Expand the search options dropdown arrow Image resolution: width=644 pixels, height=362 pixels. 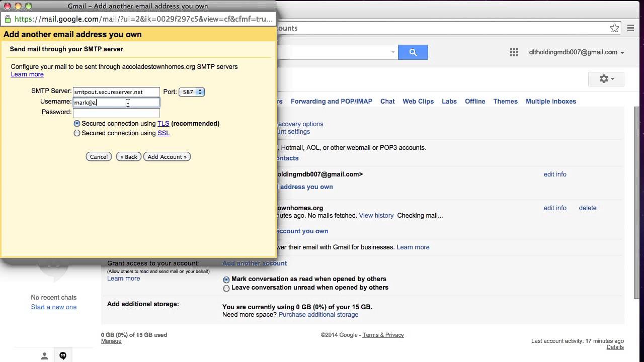pyautogui.click(x=393, y=52)
